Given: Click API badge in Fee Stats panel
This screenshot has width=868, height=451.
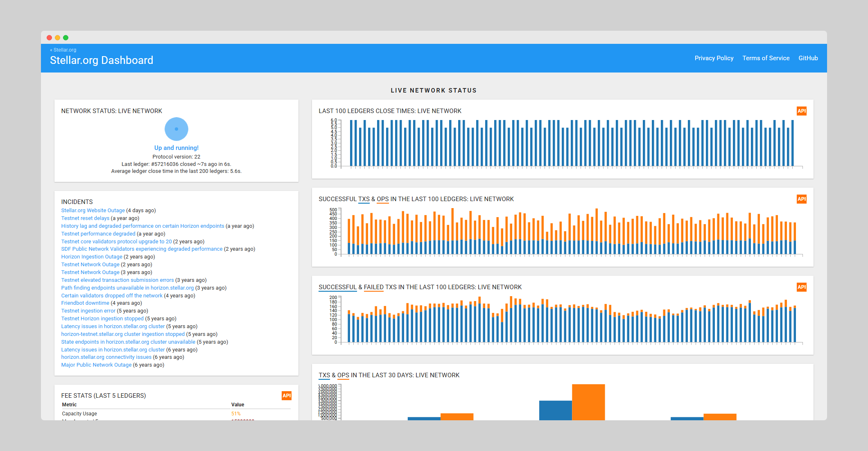Looking at the screenshot, I should click(286, 396).
